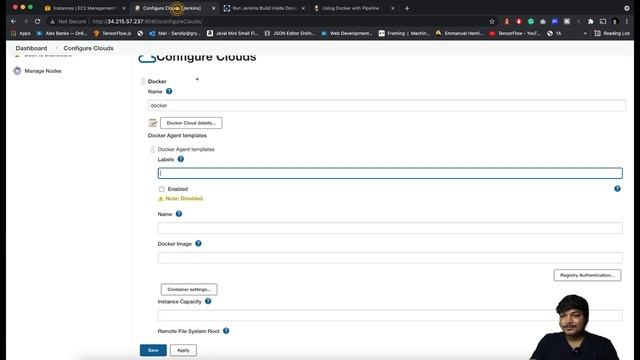Open Alex Banks bookmark
The height and width of the screenshot is (360, 640).
coord(62,33)
